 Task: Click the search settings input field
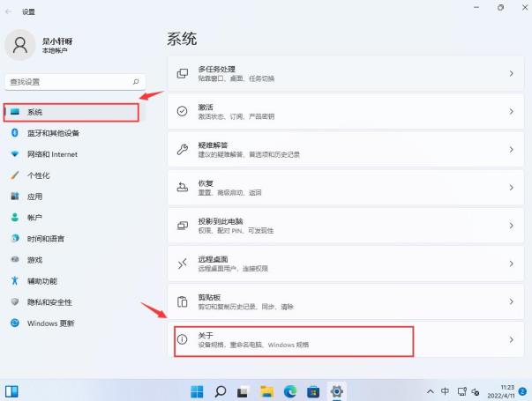(x=75, y=82)
